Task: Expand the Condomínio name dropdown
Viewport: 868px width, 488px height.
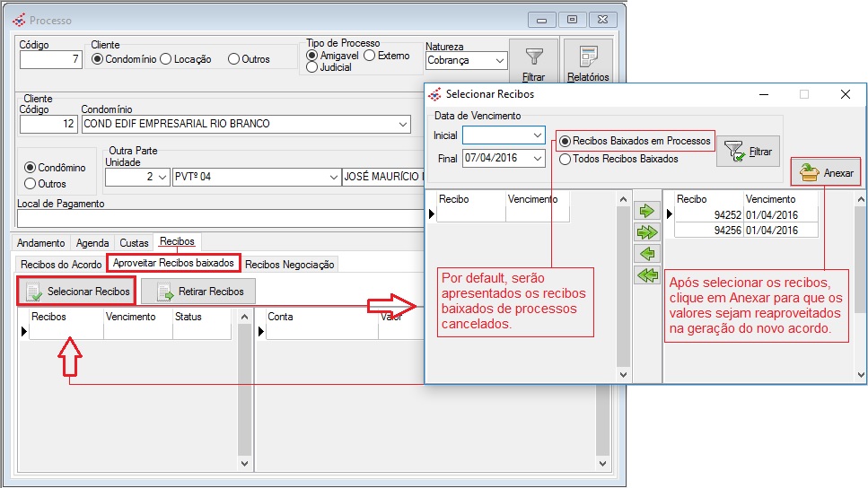Action: coord(403,124)
